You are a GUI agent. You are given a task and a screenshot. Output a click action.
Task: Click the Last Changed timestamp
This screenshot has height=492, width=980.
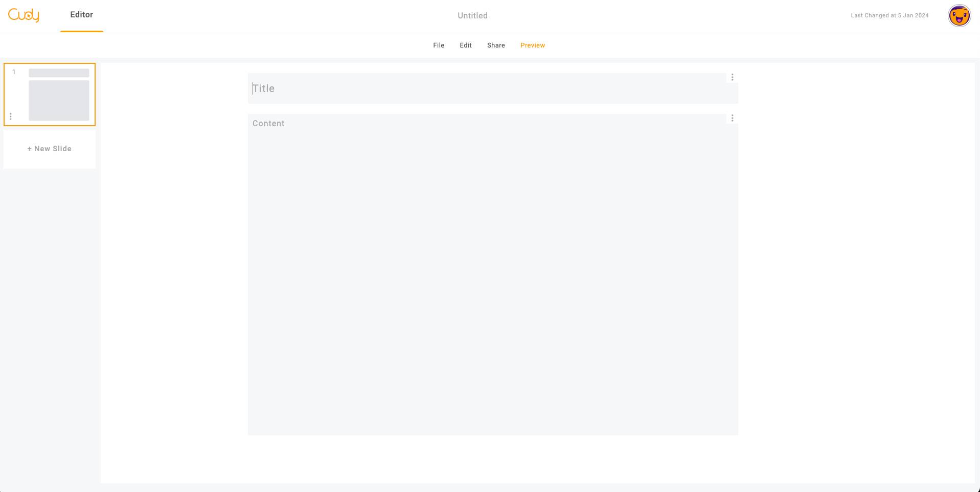[890, 16]
